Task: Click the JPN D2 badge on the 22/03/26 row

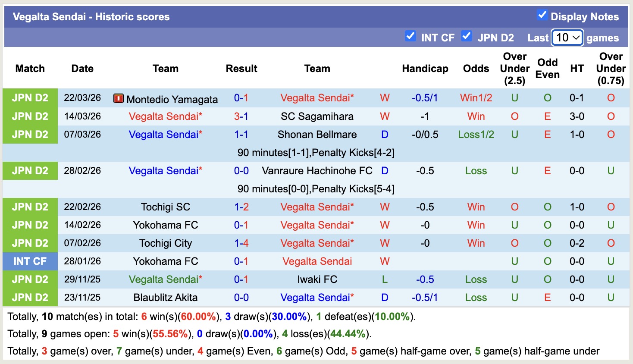Action: (30, 98)
